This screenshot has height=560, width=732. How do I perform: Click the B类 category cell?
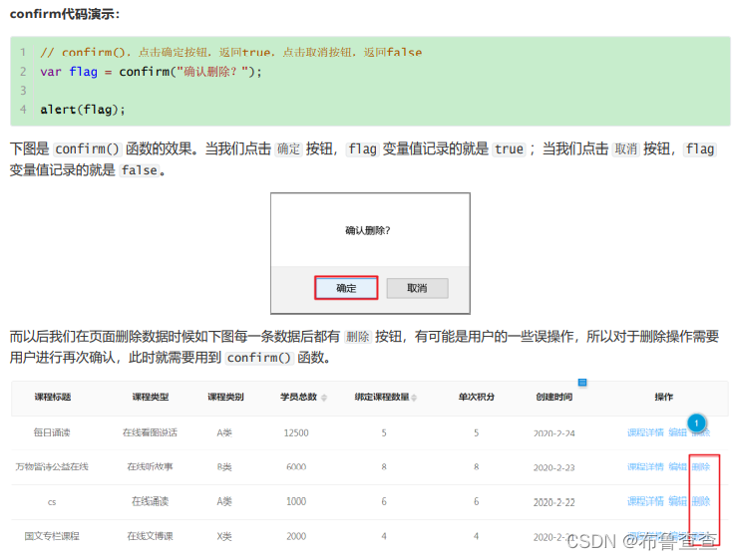(x=224, y=467)
